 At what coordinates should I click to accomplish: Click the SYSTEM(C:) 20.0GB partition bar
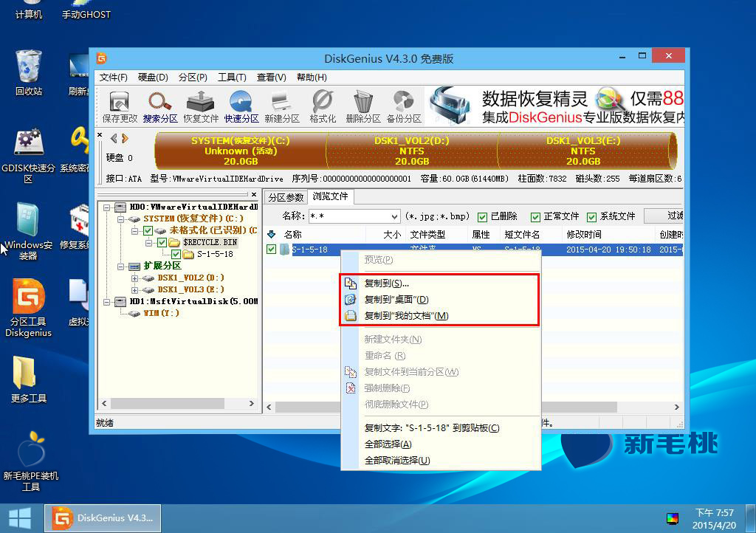pyautogui.click(x=241, y=151)
